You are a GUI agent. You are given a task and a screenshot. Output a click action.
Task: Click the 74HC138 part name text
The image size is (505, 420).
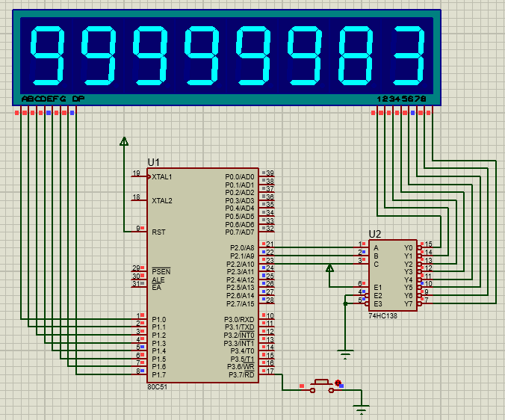click(383, 315)
